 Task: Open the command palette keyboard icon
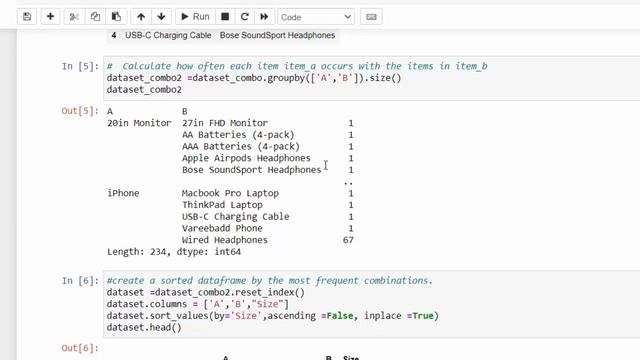[x=371, y=17]
